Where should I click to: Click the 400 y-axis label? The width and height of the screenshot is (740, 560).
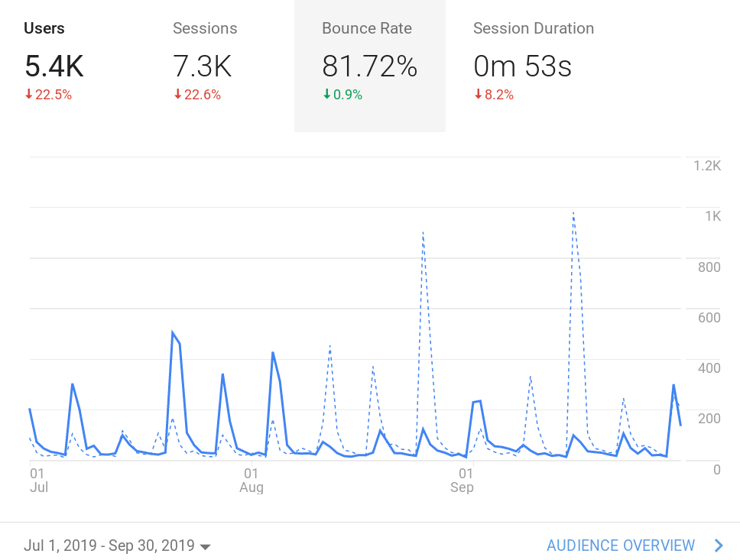[x=709, y=368]
